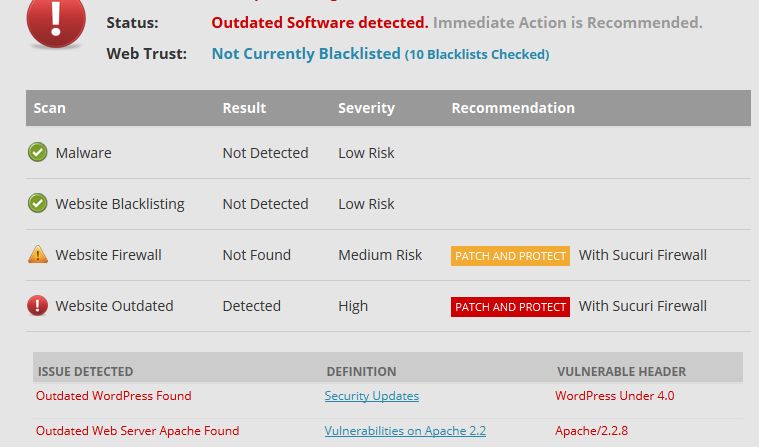The image size is (759, 447).
Task: Click the orange warning triangle beside Website Firewall
Action: coord(38,254)
